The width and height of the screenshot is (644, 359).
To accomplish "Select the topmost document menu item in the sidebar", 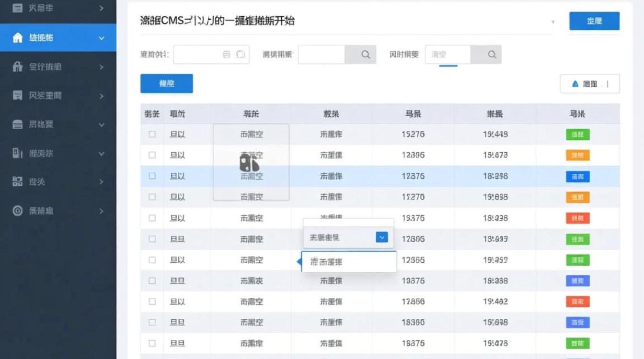I will tap(18, 8).
